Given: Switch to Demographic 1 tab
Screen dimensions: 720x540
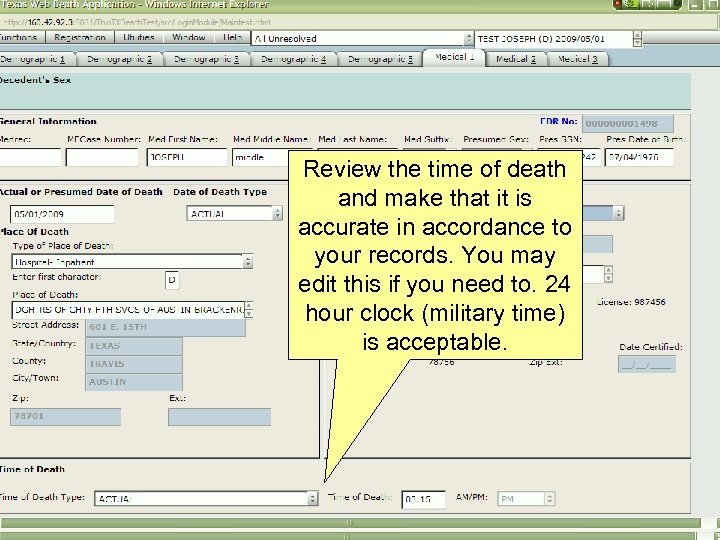Looking at the screenshot, I should 36,59.
